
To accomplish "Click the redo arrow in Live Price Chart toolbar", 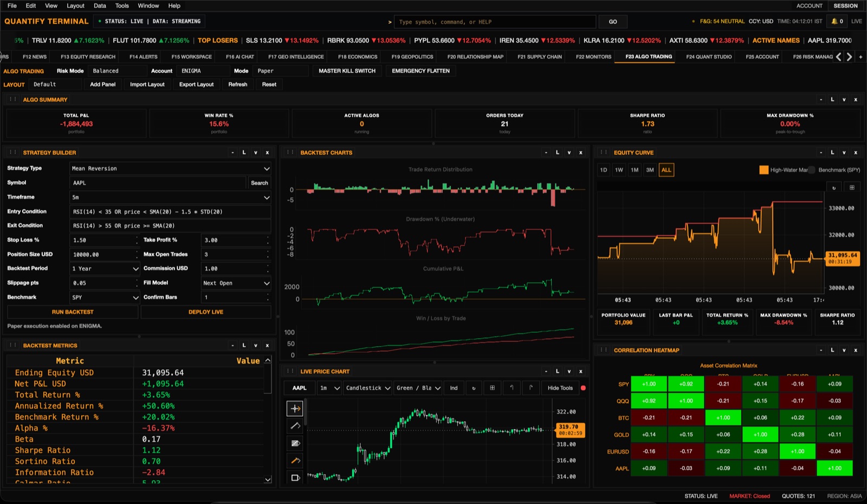I will coord(530,388).
